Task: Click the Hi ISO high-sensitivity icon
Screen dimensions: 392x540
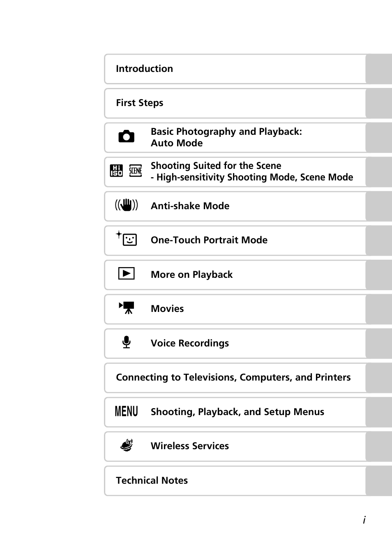Action: point(116,171)
